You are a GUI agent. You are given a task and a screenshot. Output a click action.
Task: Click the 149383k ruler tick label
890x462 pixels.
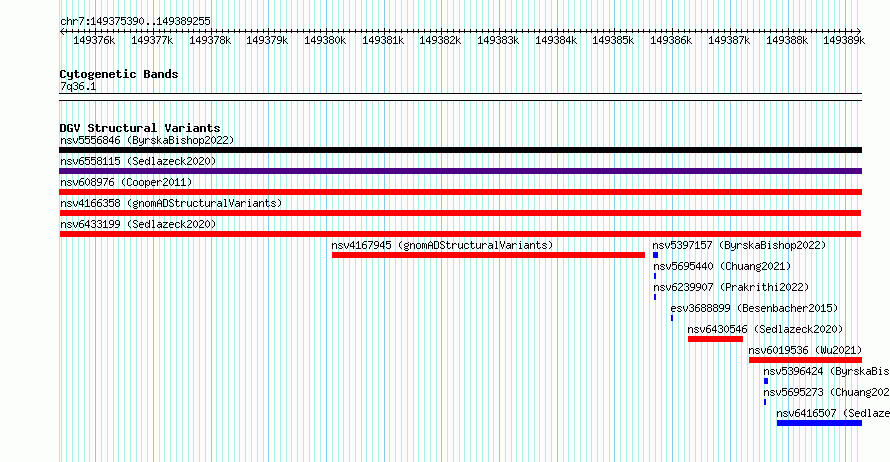pyautogui.click(x=498, y=41)
